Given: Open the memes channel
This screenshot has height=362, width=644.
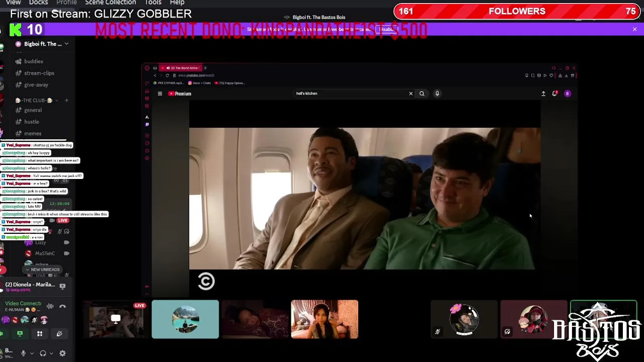Looking at the screenshot, I should tap(33, 134).
